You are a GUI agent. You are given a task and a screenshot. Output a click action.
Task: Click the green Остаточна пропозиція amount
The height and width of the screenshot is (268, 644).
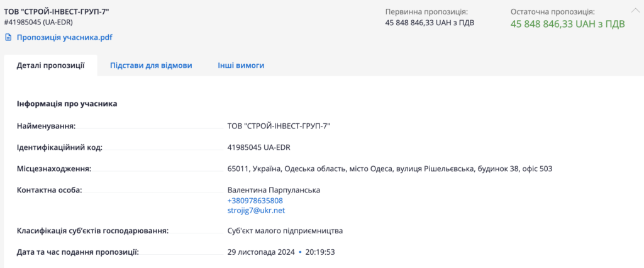click(567, 25)
